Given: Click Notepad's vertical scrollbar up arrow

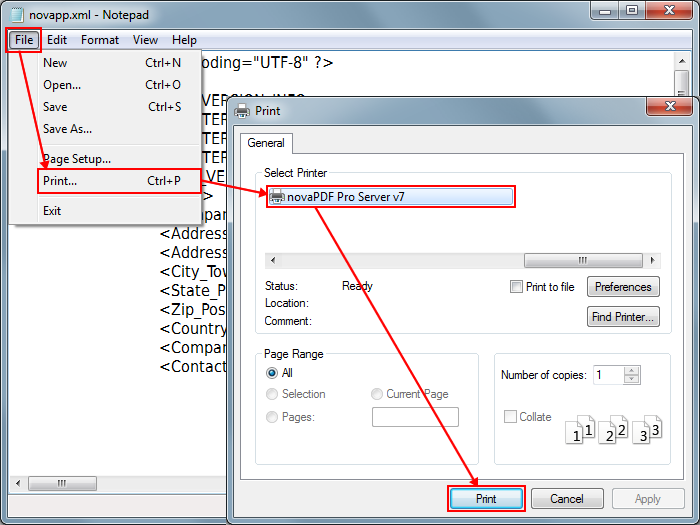Looking at the screenshot, I should point(682,61).
